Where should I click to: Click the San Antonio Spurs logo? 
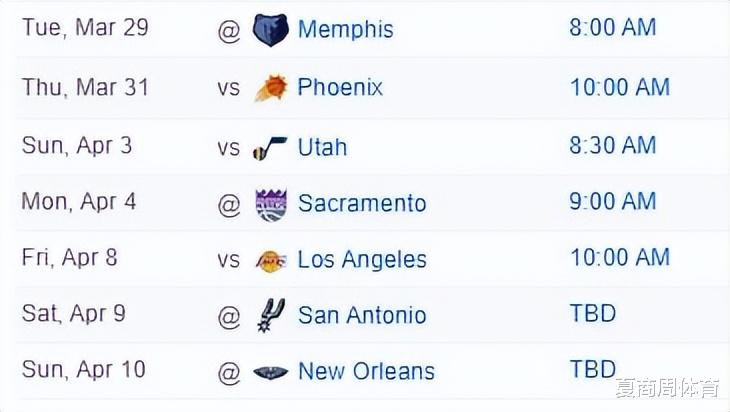[271, 315]
